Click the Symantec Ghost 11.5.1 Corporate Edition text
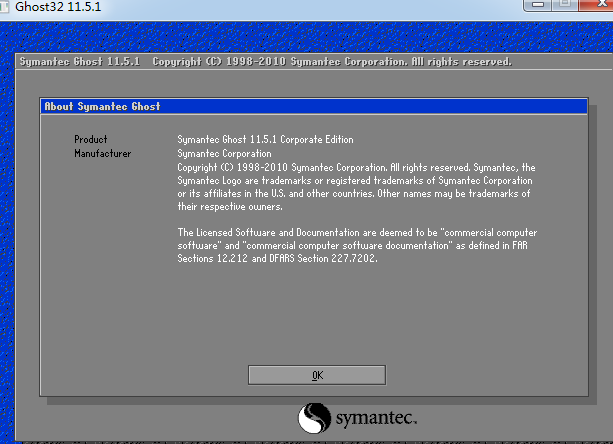613x444 pixels. pos(265,139)
